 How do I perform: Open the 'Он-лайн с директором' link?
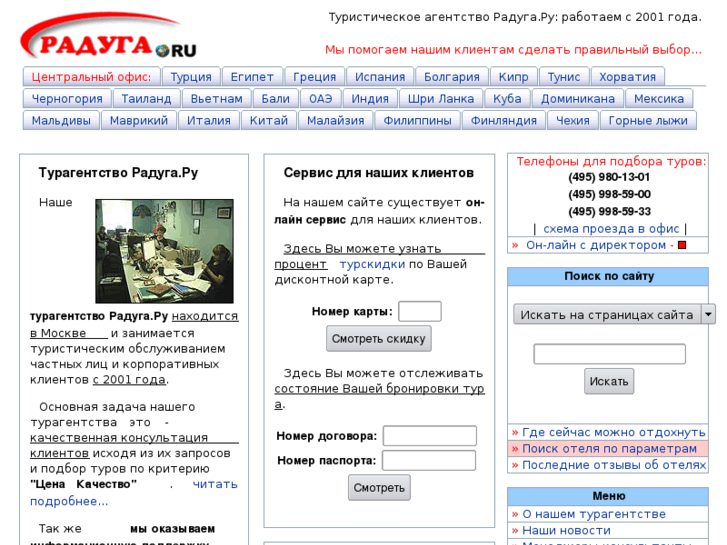click(596, 245)
